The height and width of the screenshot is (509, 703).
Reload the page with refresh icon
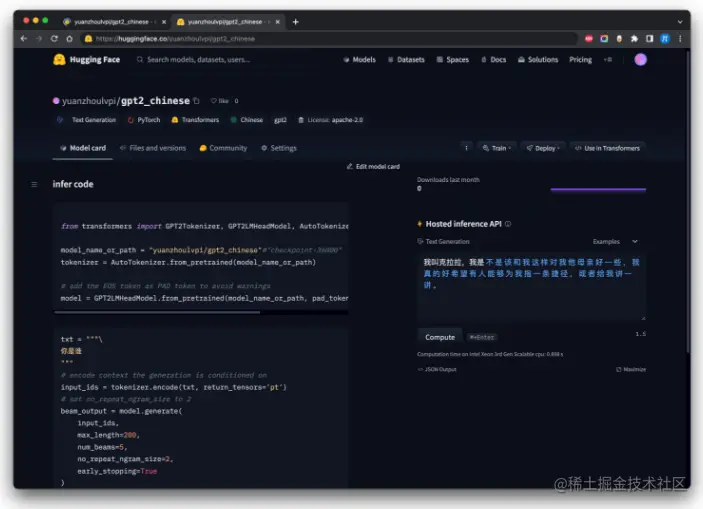click(54, 39)
